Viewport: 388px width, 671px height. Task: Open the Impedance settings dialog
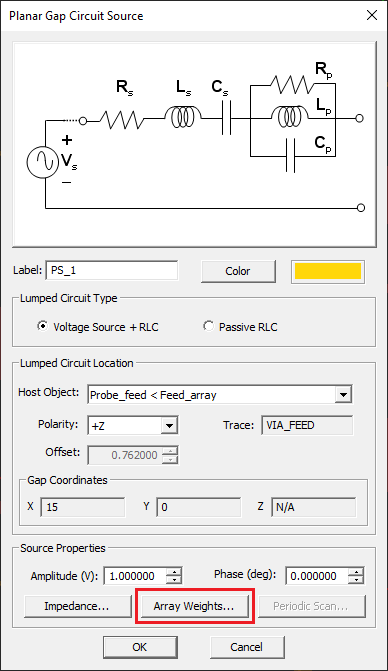[77, 606]
